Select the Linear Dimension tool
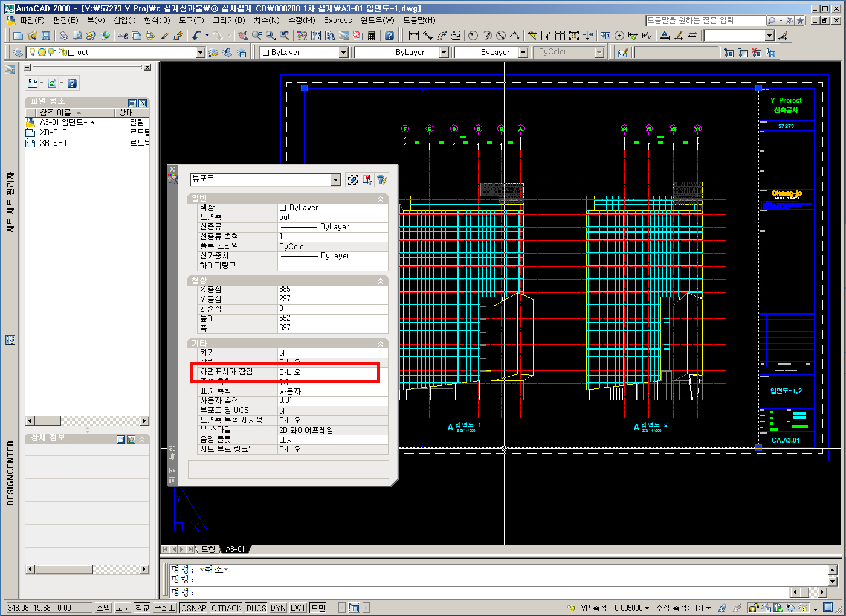This screenshot has height=616, width=846. [x=414, y=36]
